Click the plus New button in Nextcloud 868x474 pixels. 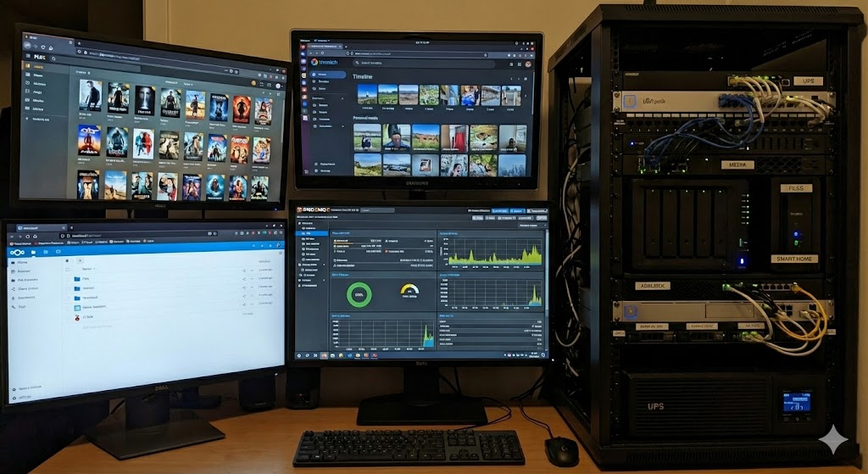(x=81, y=260)
